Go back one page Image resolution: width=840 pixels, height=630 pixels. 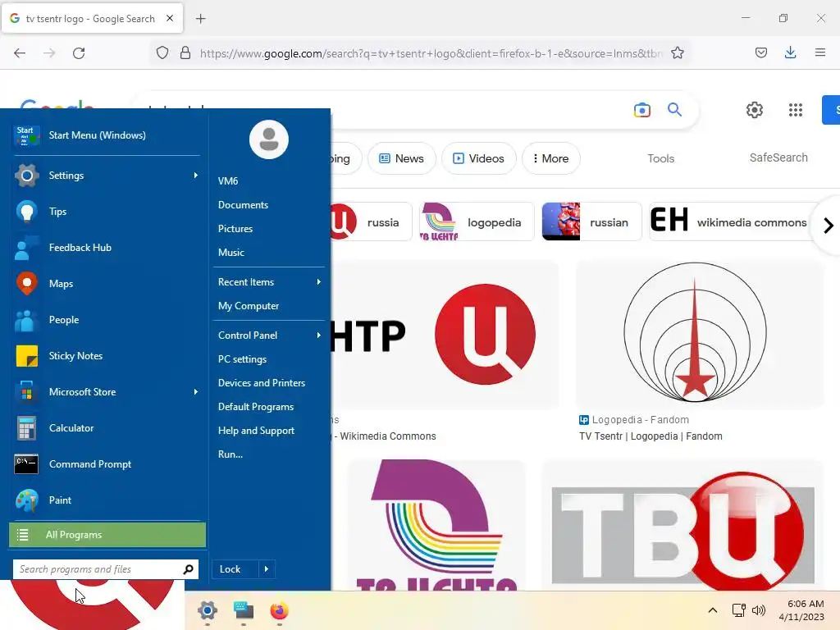tap(20, 53)
